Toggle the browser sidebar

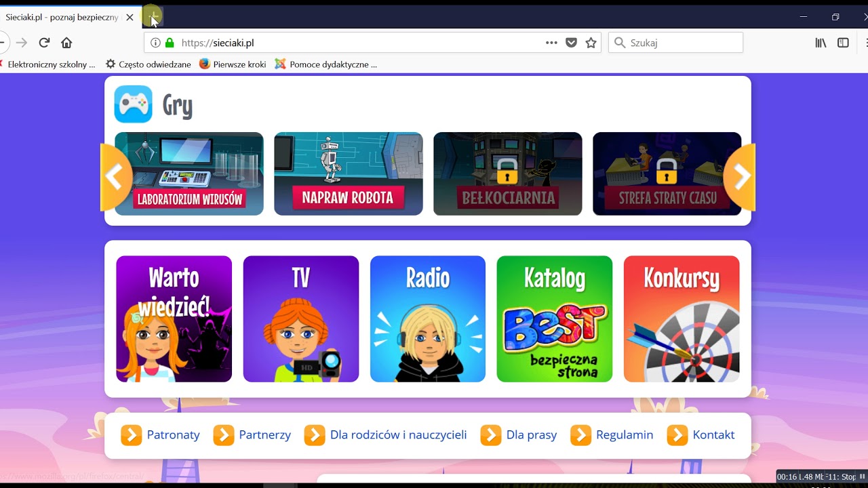pos(843,43)
